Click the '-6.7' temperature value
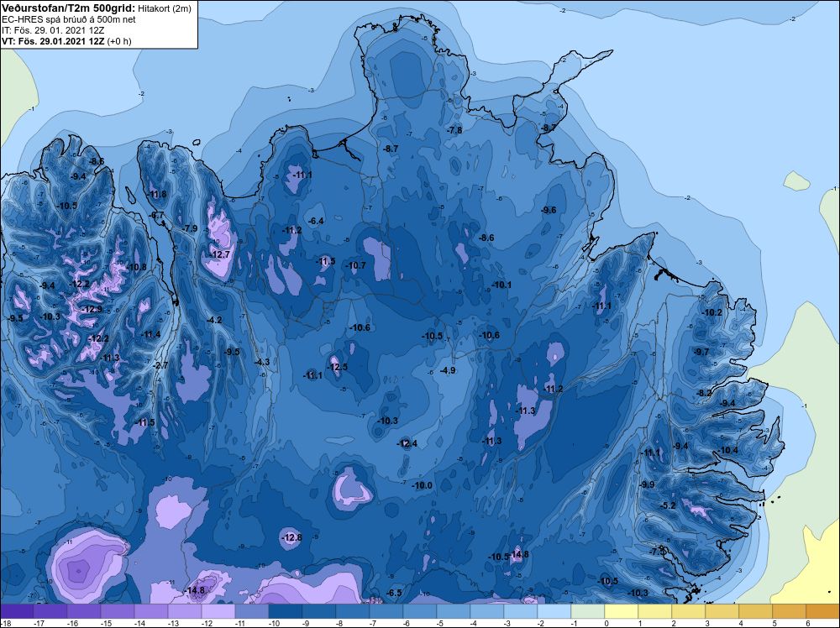This screenshot has height=628, width=840. (157, 215)
